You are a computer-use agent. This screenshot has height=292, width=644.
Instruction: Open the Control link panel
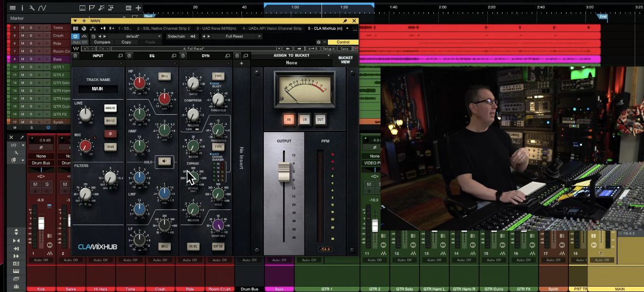343,42
